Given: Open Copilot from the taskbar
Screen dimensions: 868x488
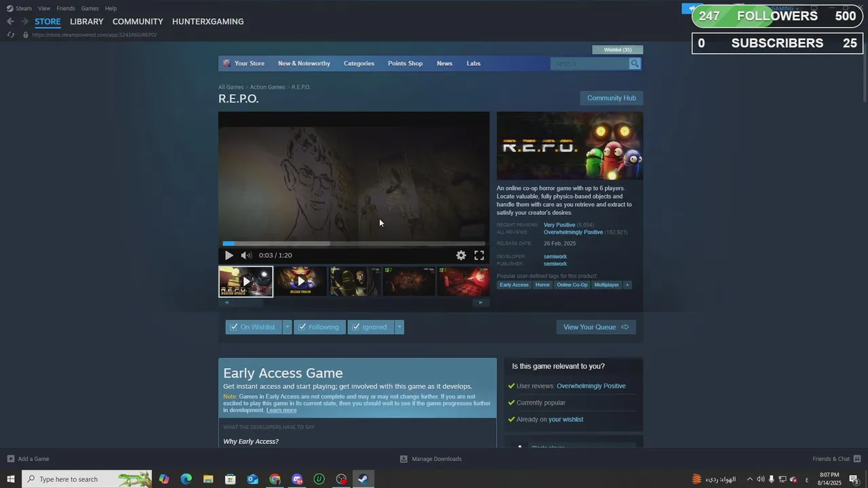Looking at the screenshot, I should pos(164,479).
